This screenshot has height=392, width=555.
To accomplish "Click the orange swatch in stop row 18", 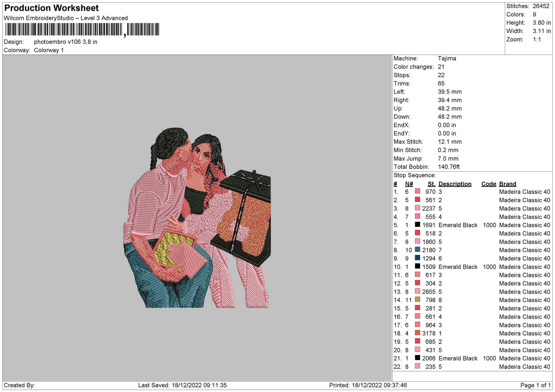I will [x=417, y=333].
